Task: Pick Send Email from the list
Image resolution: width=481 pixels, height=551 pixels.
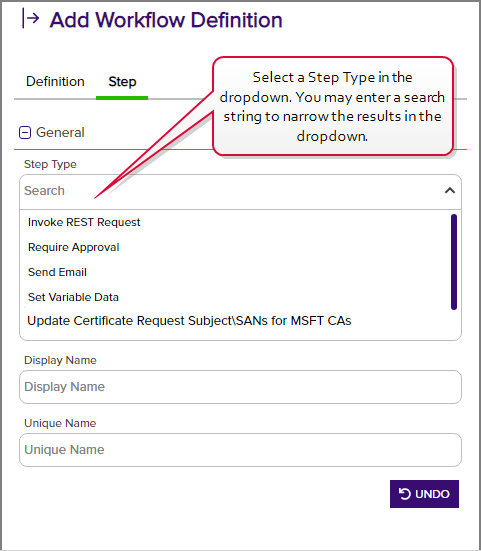Action: 57,272
